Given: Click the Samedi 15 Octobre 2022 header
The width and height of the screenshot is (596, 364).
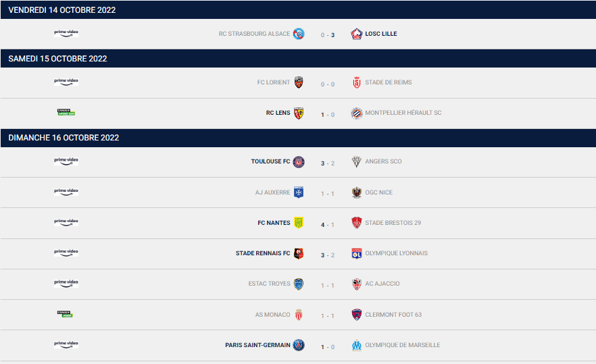Looking at the screenshot, I should click(57, 59).
